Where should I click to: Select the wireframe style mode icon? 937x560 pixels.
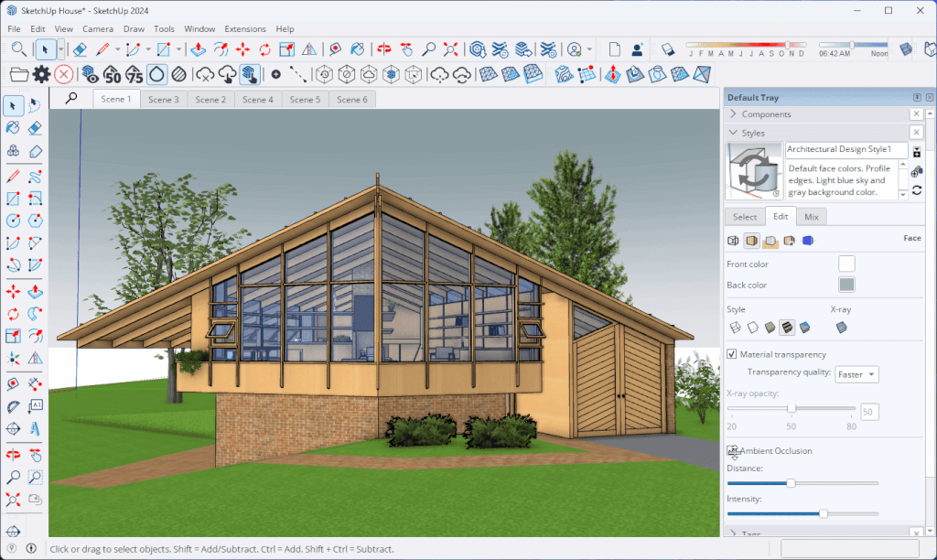[x=735, y=327]
